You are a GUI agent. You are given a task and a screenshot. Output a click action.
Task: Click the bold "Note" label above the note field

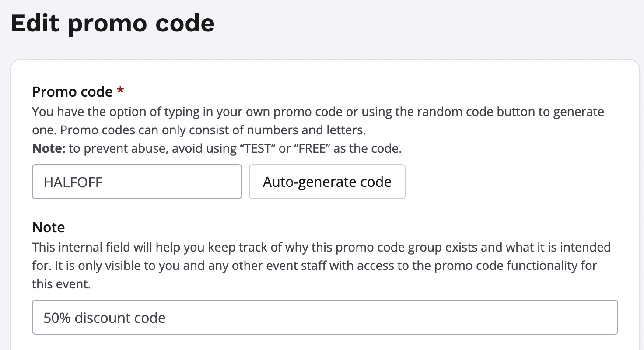[49, 227]
